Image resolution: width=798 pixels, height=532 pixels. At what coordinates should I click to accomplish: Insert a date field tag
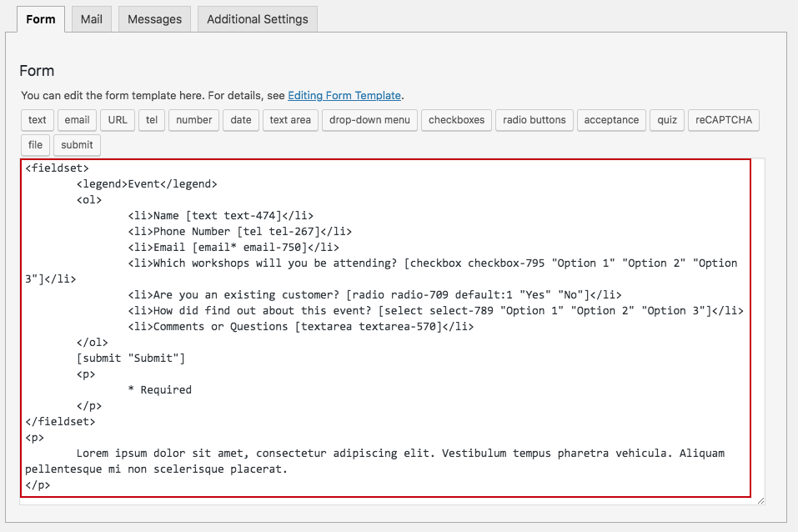(x=241, y=120)
